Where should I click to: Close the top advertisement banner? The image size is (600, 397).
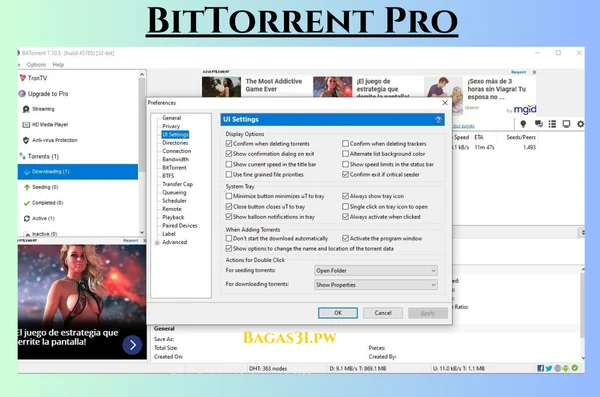(534, 72)
